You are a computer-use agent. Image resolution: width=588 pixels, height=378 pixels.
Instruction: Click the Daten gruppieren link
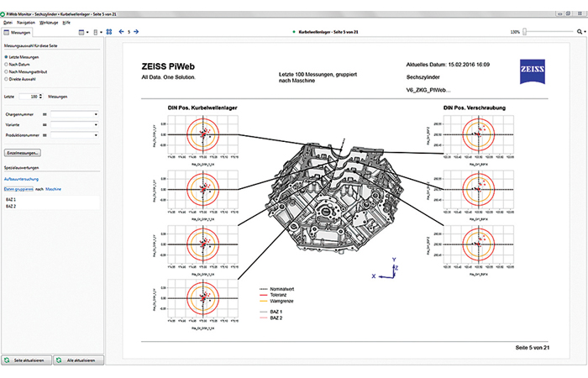click(18, 189)
